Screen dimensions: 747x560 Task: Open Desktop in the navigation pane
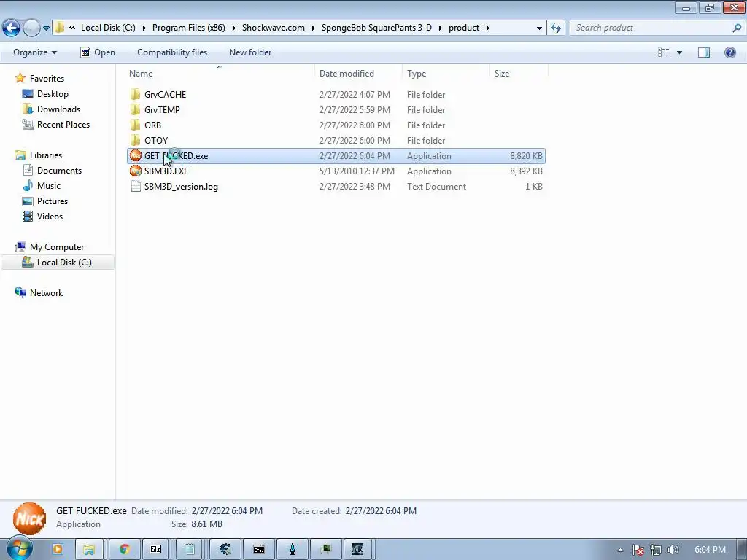[x=53, y=94]
